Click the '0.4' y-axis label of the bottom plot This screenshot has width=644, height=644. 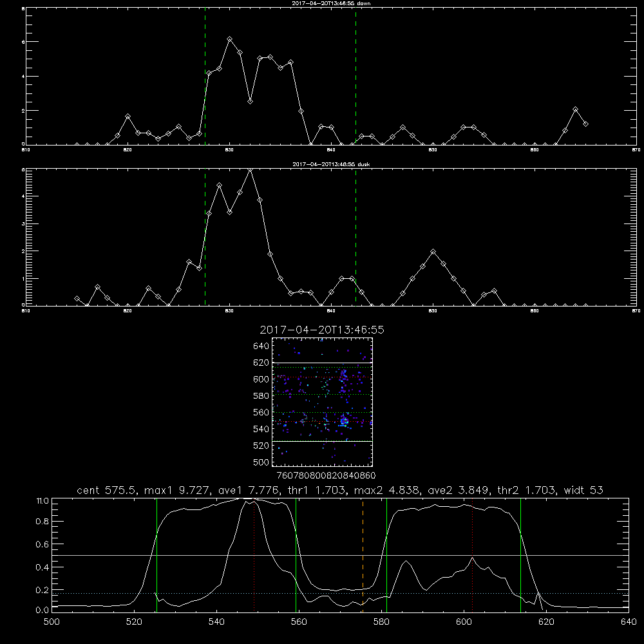coord(43,567)
